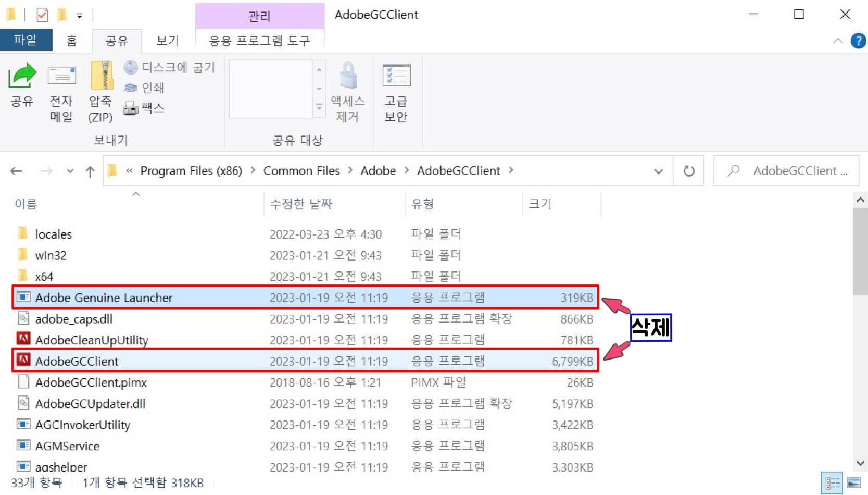Click the Manage (관리) contextual tab
The image size is (868, 495).
coord(259,16)
